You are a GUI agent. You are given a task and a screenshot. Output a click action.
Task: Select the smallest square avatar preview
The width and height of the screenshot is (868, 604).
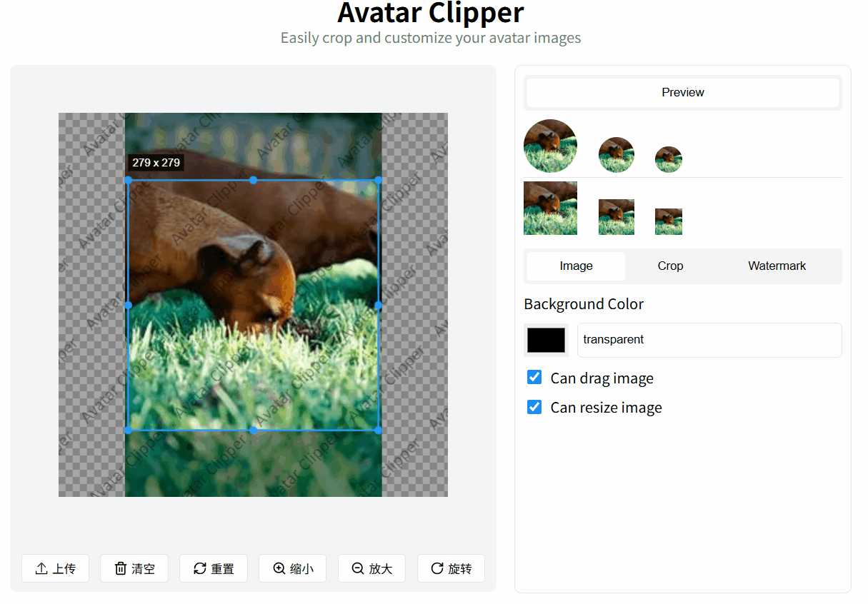669,221
